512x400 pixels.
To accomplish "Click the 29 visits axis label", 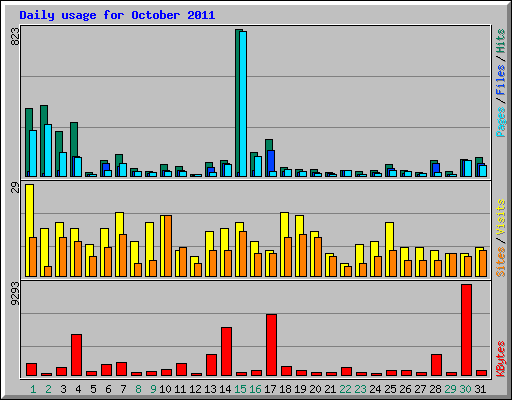I will pyautogui.click(x=15, y=188).
